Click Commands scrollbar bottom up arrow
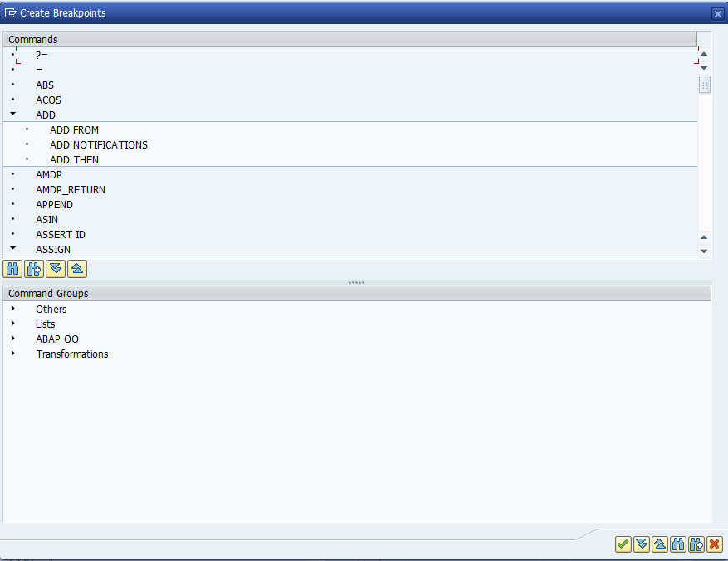728x561 pixels. (704, 237)
